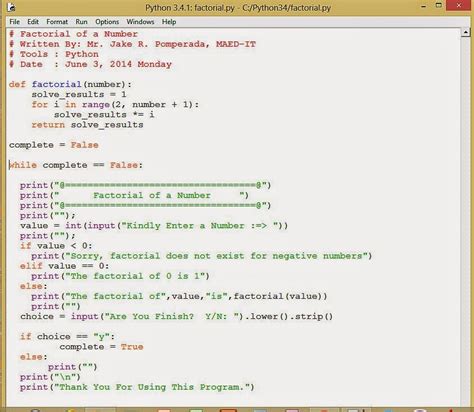Click the 'Kindly Enter a Number' input line
The height and width of the screenshot is (412, 474).
[x=154, y=226]
